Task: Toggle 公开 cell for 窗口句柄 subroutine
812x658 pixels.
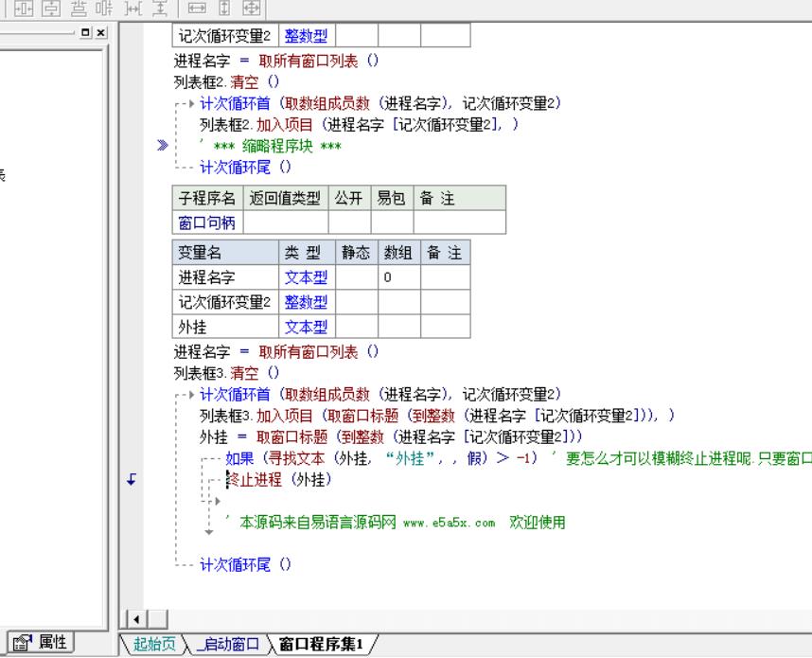Action: point(349,222)
